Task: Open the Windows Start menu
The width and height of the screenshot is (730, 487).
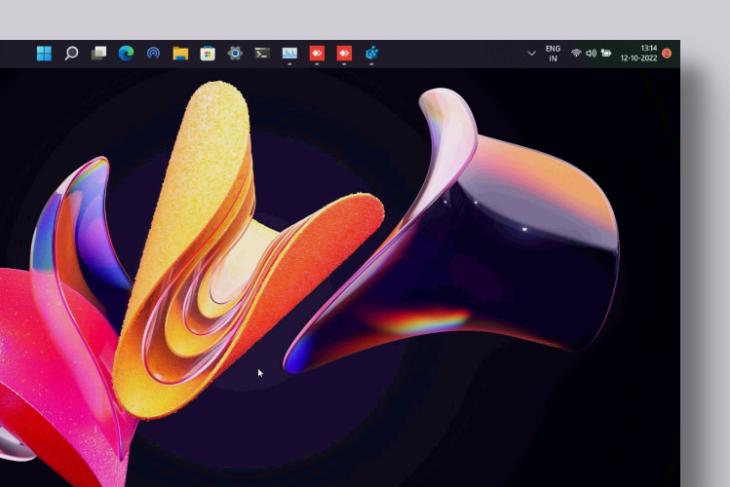Action: [44, 54]
